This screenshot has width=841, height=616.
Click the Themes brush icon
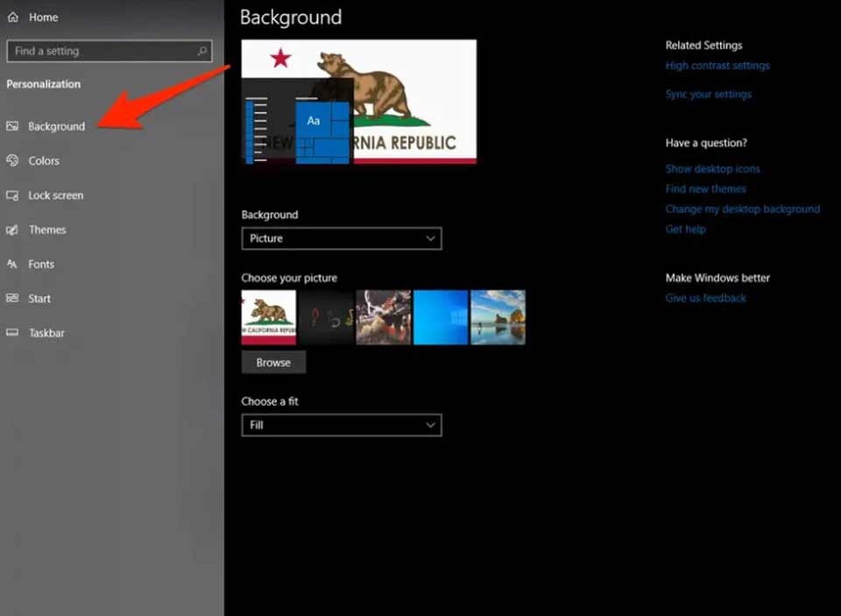coord(12,230)
